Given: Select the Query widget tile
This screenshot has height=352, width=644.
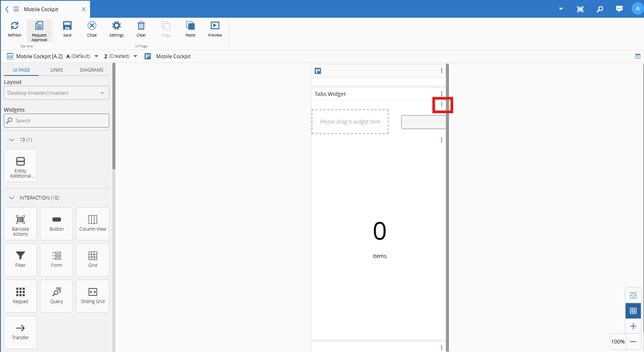Looking at the screenshot, I should [57, 296].
